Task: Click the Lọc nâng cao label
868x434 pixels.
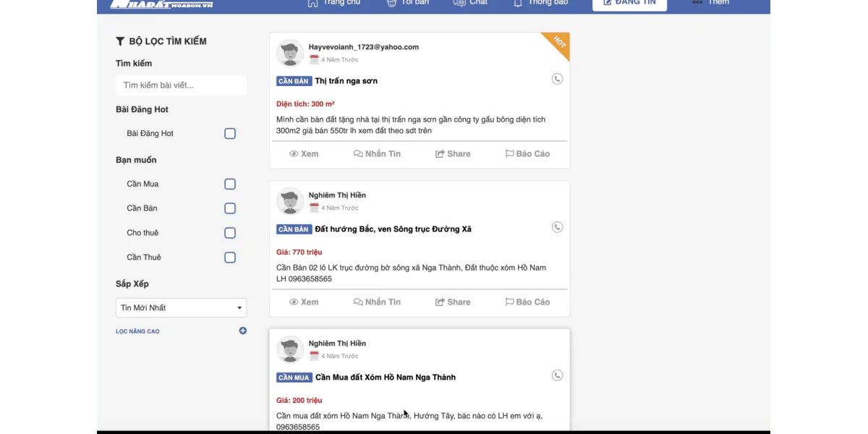Action: point(137,331)
